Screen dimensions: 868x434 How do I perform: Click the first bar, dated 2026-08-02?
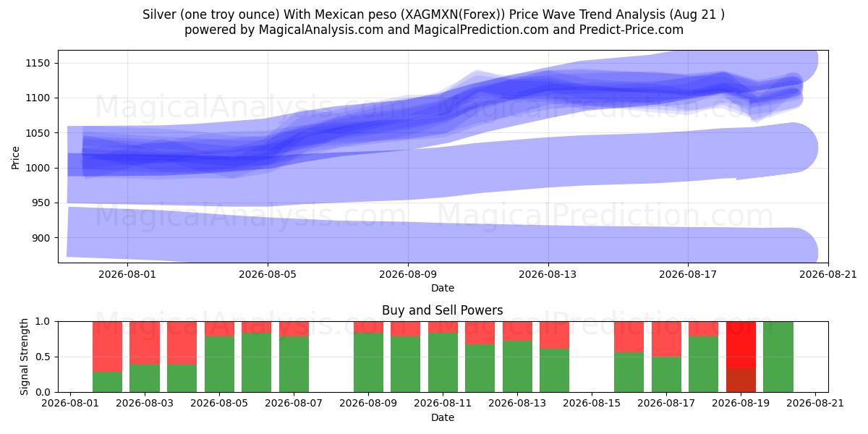[x=107, y=357]
